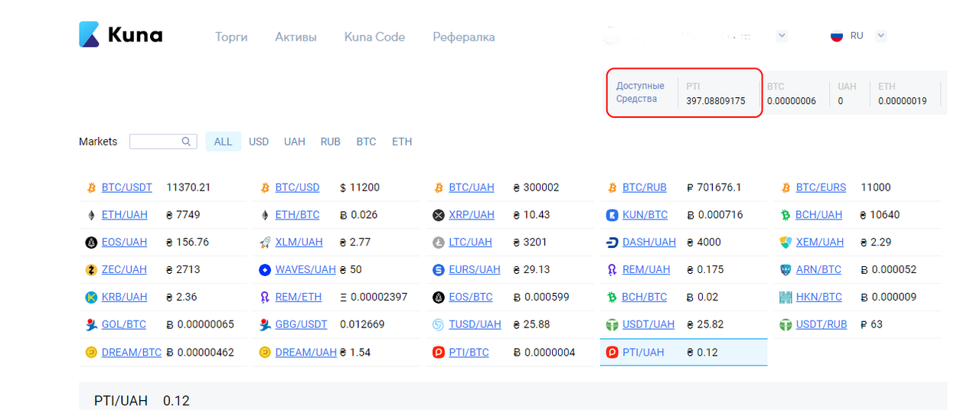This screenshot has height=410, width=980.
Task: Select the USD markets filter tab
Action: click(x=259, y=142)
